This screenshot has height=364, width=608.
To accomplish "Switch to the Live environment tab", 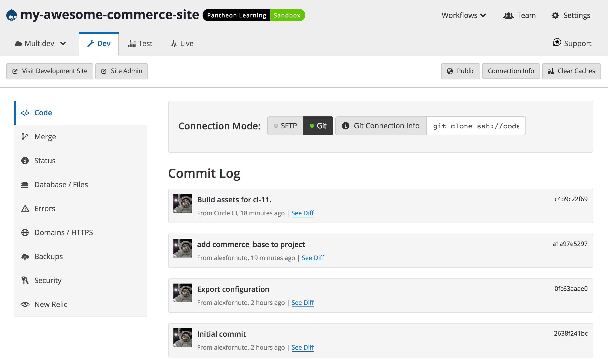I will point(182,43).
